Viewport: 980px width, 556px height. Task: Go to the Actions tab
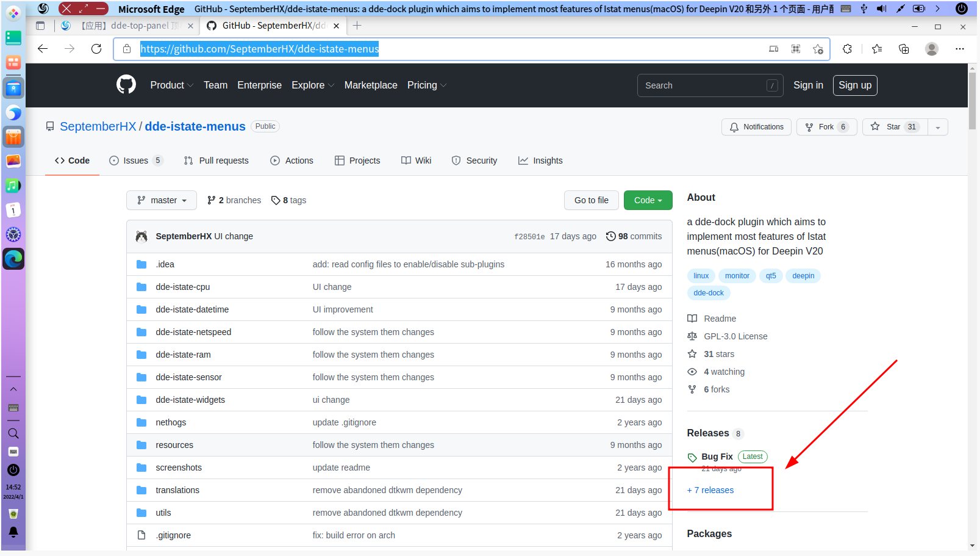pyautogui.click(x=291, y=161)
